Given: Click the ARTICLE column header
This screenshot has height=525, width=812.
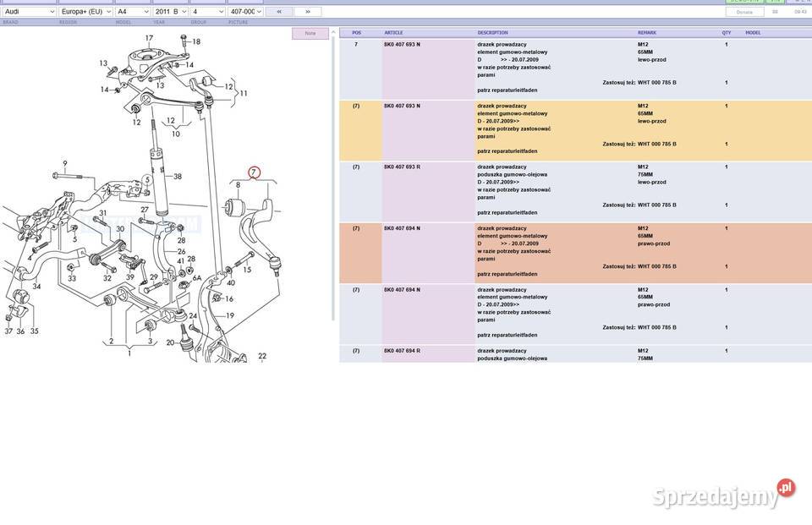Looking at the screenshot, I should [x=393, y=33].
